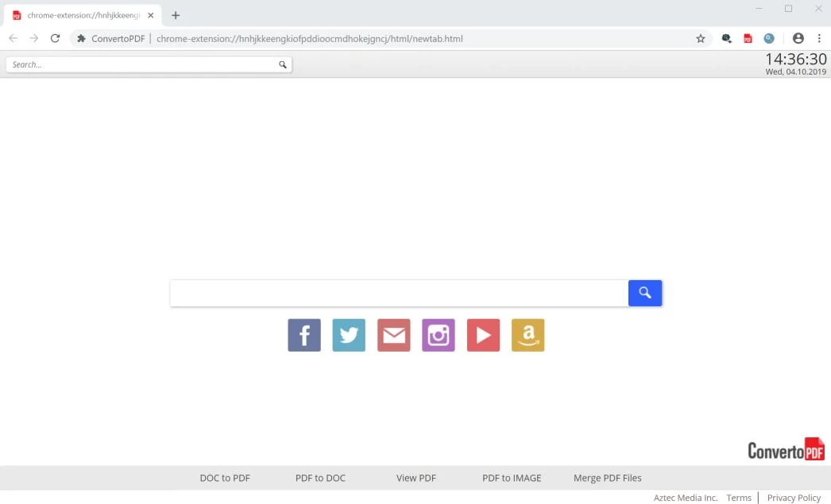Open the Privacy Policy link
This screenshot has width=831, height=504.
click(x=794, y=498)
